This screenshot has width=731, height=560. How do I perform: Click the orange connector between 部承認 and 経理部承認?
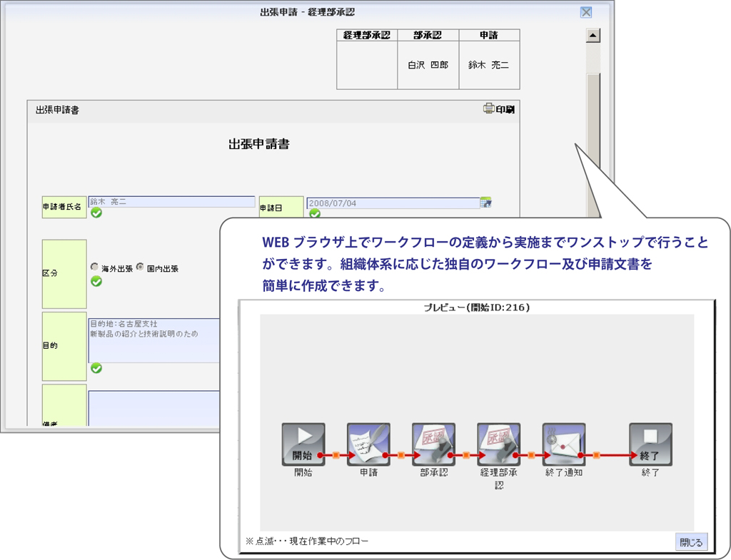point(466,455)
